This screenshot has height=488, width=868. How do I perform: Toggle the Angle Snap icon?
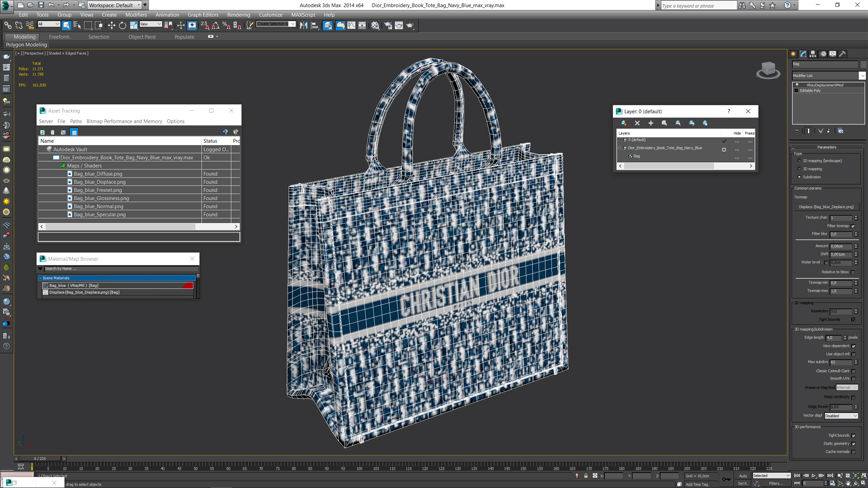coord(216,25)
